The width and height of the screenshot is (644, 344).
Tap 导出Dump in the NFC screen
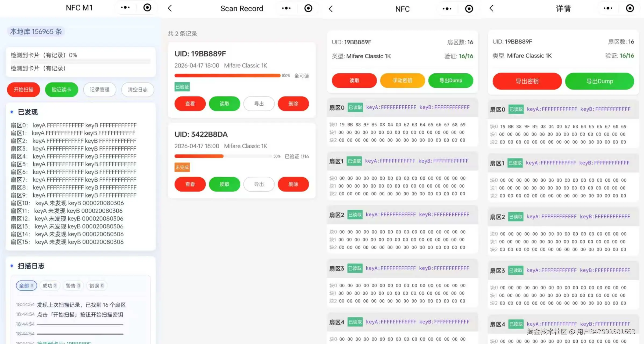(x=450, y=80)
